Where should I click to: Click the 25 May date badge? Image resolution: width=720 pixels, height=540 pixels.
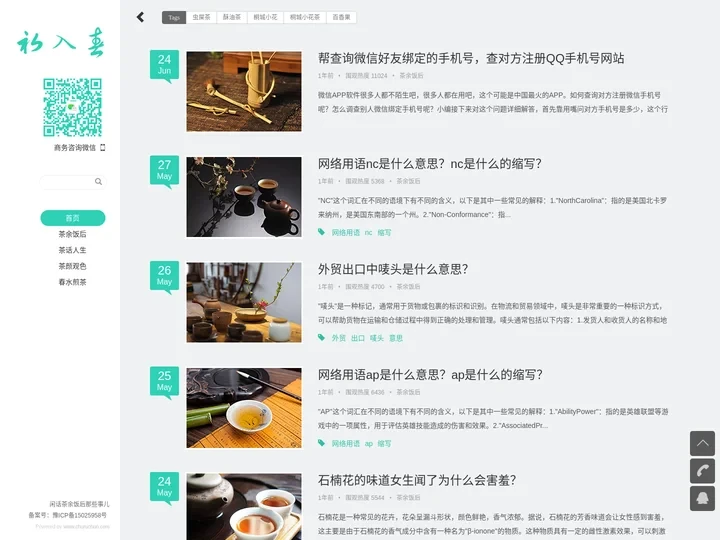(164, 381)
